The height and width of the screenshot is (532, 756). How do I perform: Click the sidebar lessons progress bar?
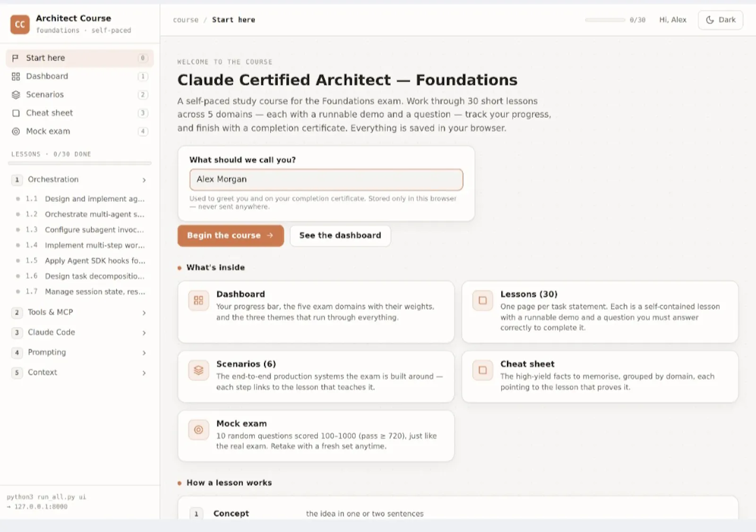click(79, 163)
